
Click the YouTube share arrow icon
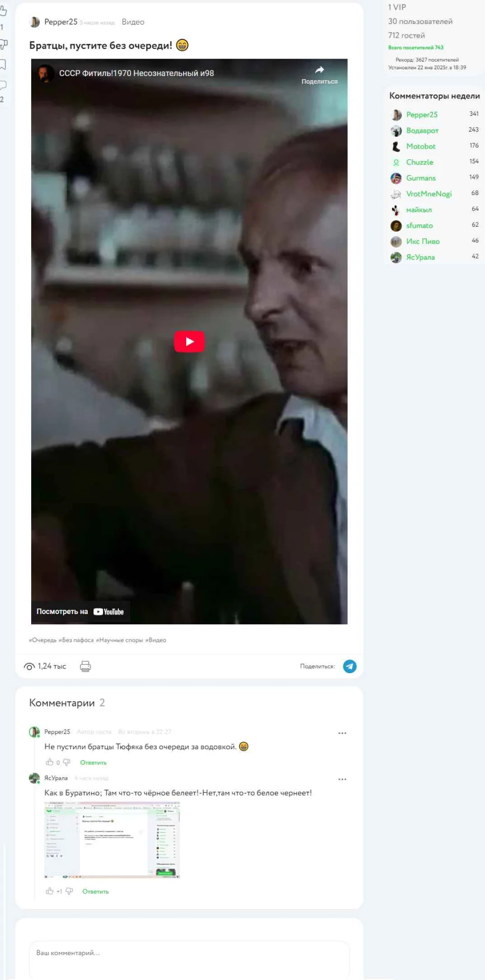319,70
